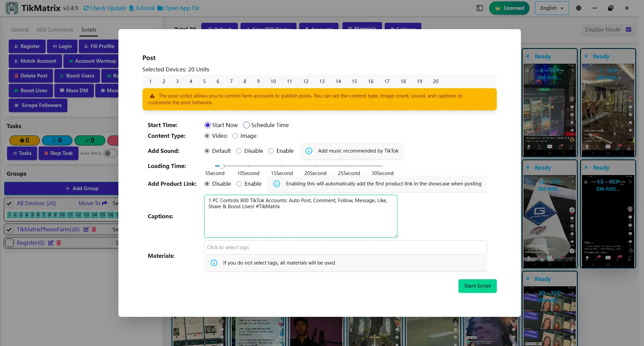Switch to the ADB Commands tab
The height and width of the screenshot is (346, 644).
coord(55,30)
